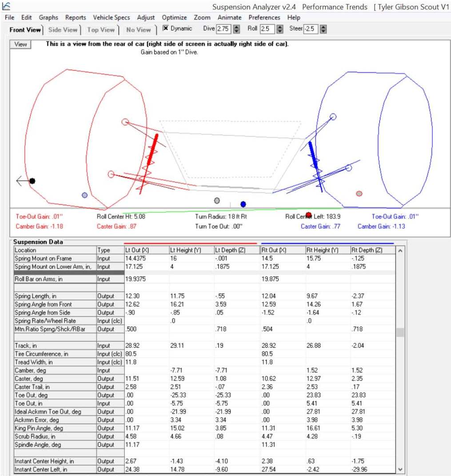Click the light red dot inside the right tire

(x=359, y=194)
